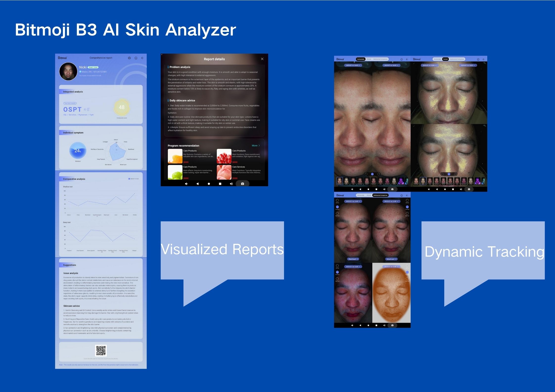Select Front face option beside the Blackhead image

[x=337, y=207]
